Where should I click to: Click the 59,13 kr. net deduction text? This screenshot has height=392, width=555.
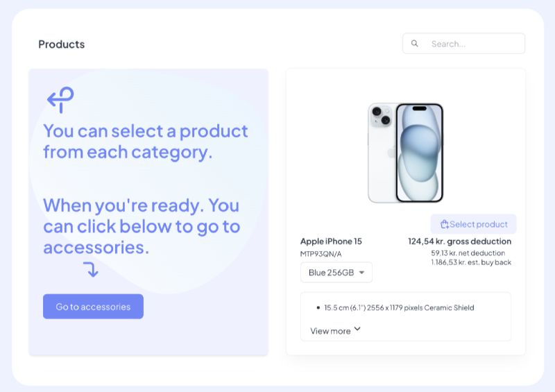pos(468,253)
